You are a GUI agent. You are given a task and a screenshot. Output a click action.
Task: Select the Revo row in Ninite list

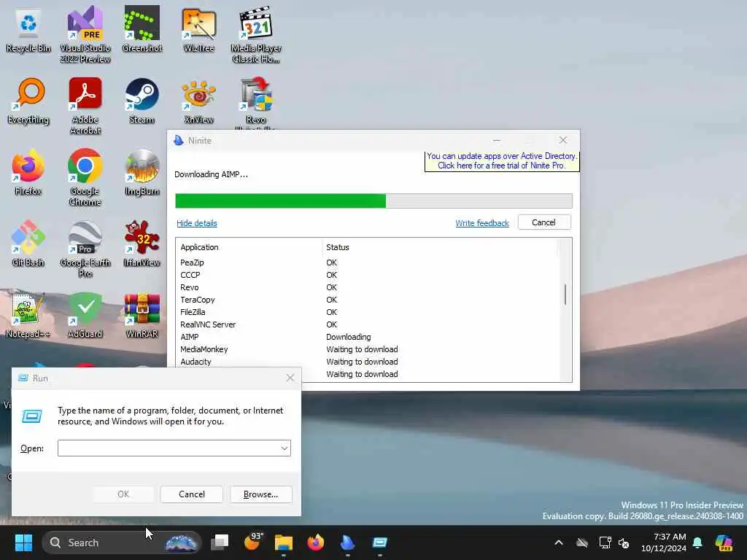point(367,287)
